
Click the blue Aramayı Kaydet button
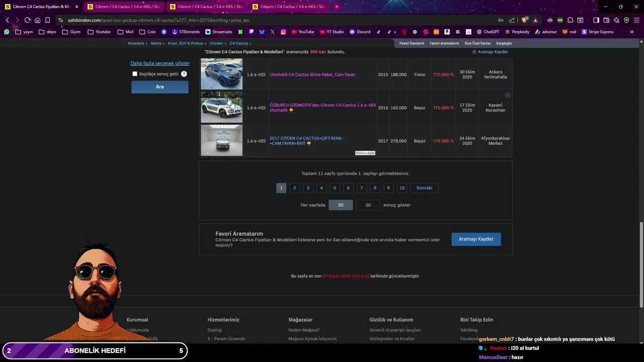(x=476, y=239)
